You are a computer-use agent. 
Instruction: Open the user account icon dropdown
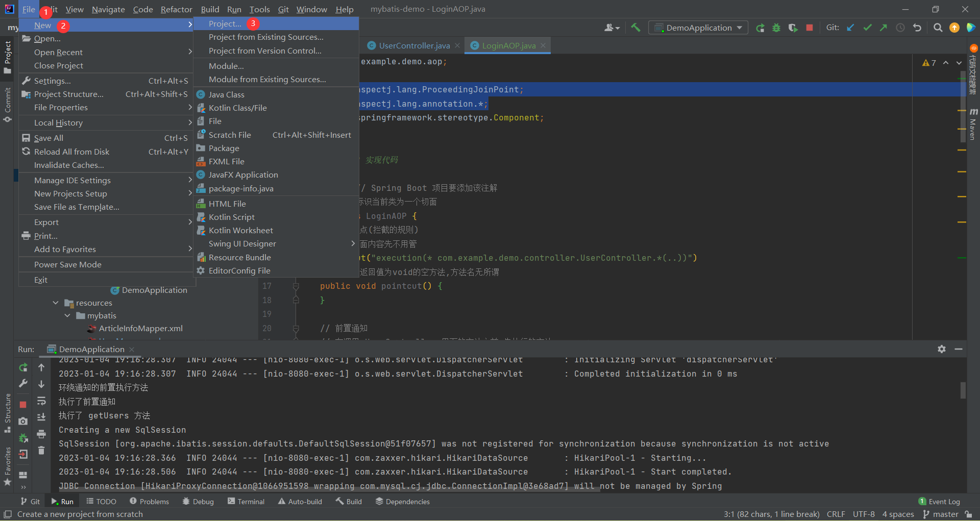(x=612, y=28)
